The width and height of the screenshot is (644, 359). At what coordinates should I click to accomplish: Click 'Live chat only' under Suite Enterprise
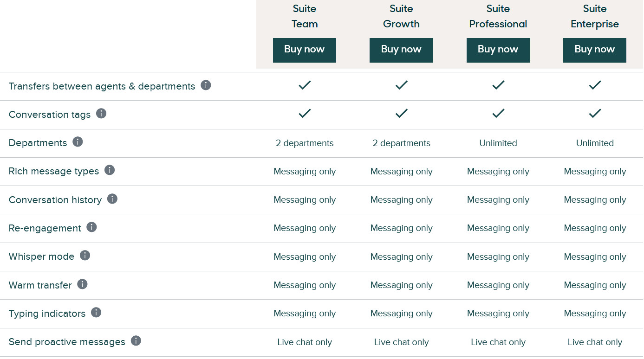pyautogui.click(x=595, y=342)
